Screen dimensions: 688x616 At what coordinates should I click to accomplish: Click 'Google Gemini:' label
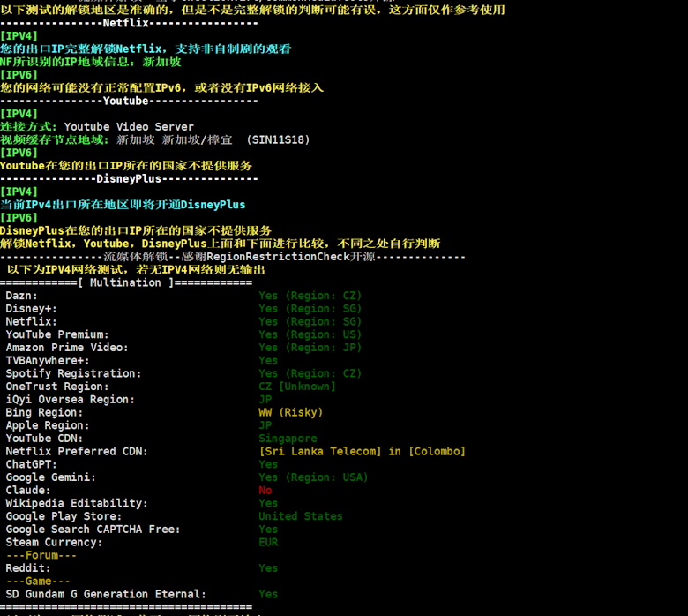(50, 477)
